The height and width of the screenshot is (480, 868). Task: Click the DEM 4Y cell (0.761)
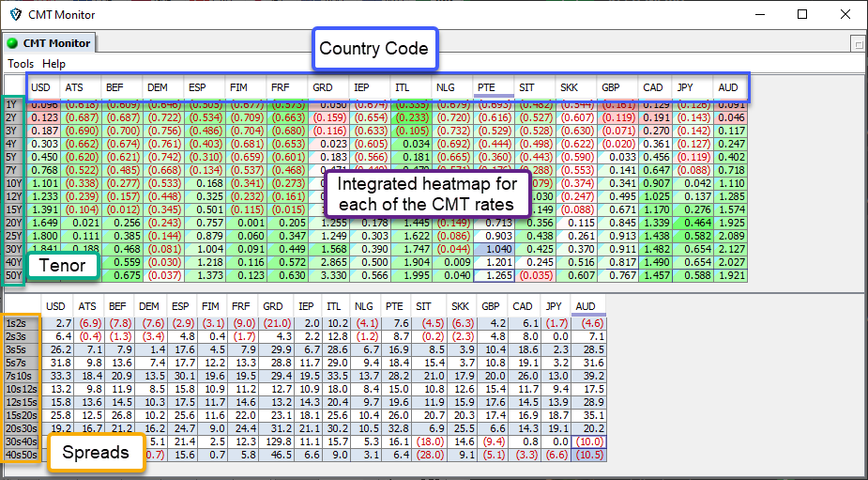pyautogui.click(x=163, y=144)
